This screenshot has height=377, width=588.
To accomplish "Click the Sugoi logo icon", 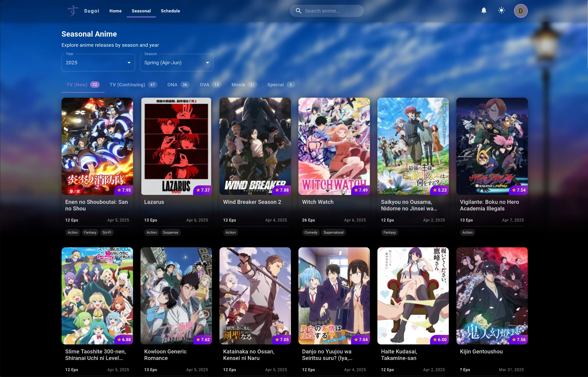I will (73, 11).
